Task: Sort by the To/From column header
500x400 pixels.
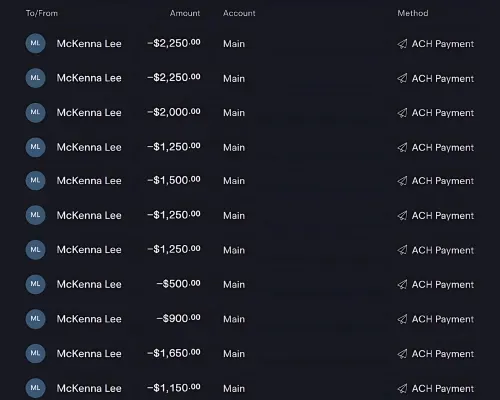Action: point(42,13)
